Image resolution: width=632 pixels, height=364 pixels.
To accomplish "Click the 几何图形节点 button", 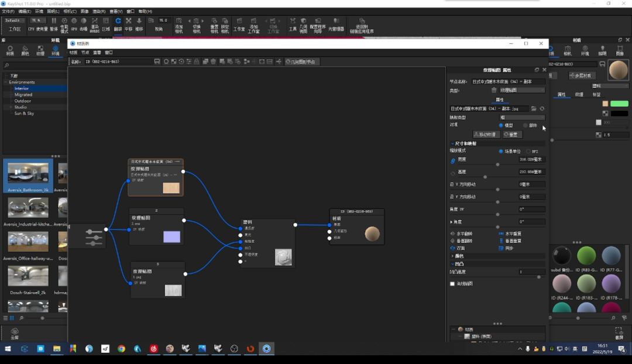I will click(303, 61).
